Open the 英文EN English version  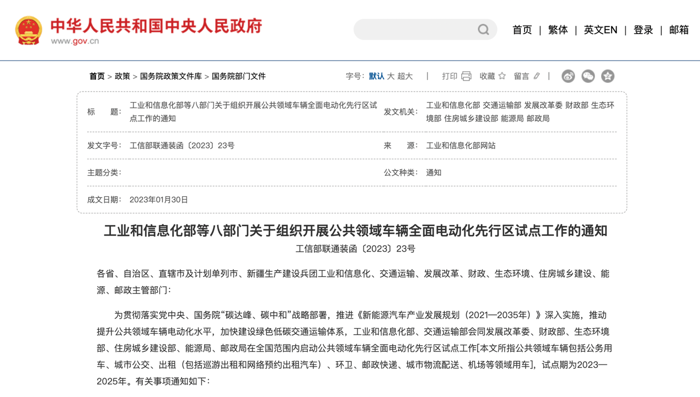600,30
